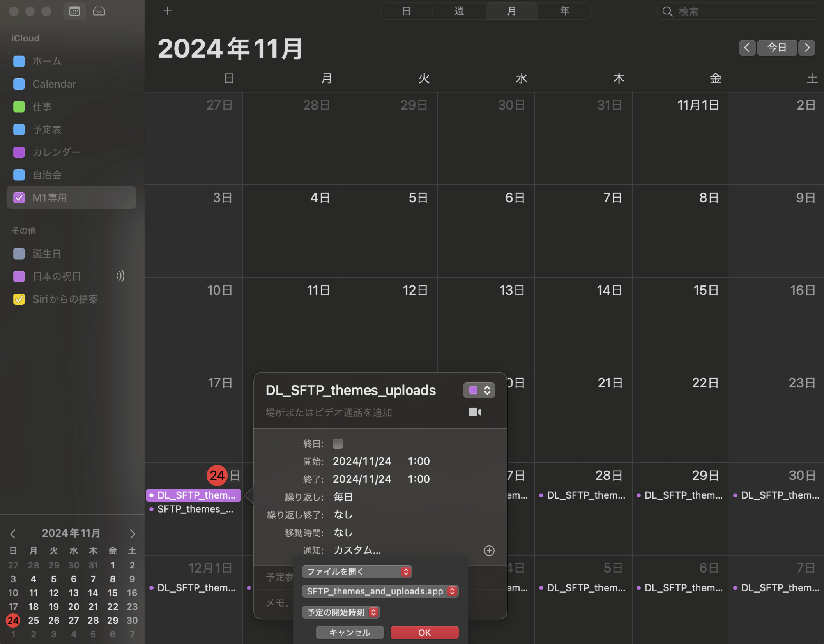
Task: Advance mini calendar to next month
Action: coord(133,533)
